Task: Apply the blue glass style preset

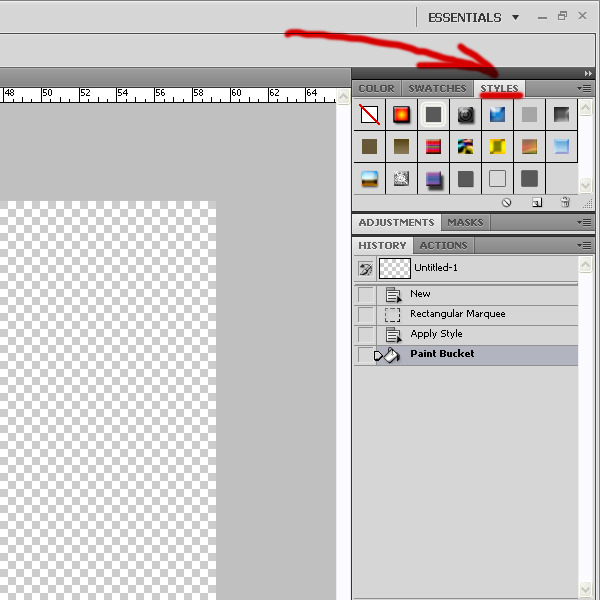Action: coord(497,114)
